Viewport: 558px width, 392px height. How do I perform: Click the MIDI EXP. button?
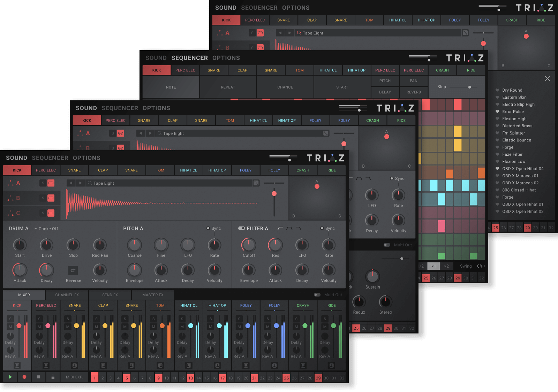(74, 377)
